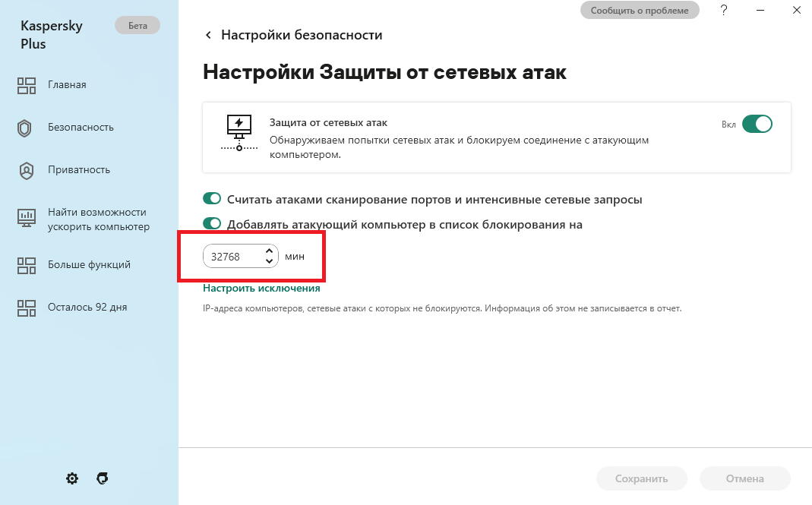Click the block duration field showing 32768
This screenshot has width=812, height=505.
(241, 256)
